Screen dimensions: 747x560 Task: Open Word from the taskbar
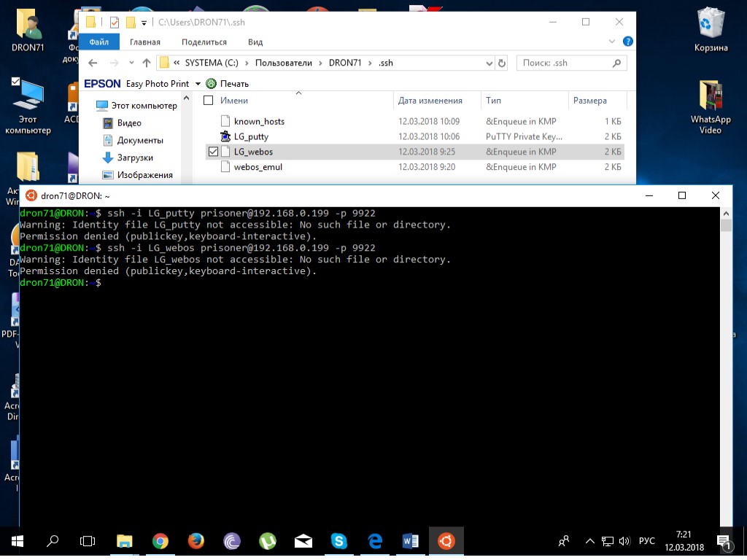[x=410, y=541]
